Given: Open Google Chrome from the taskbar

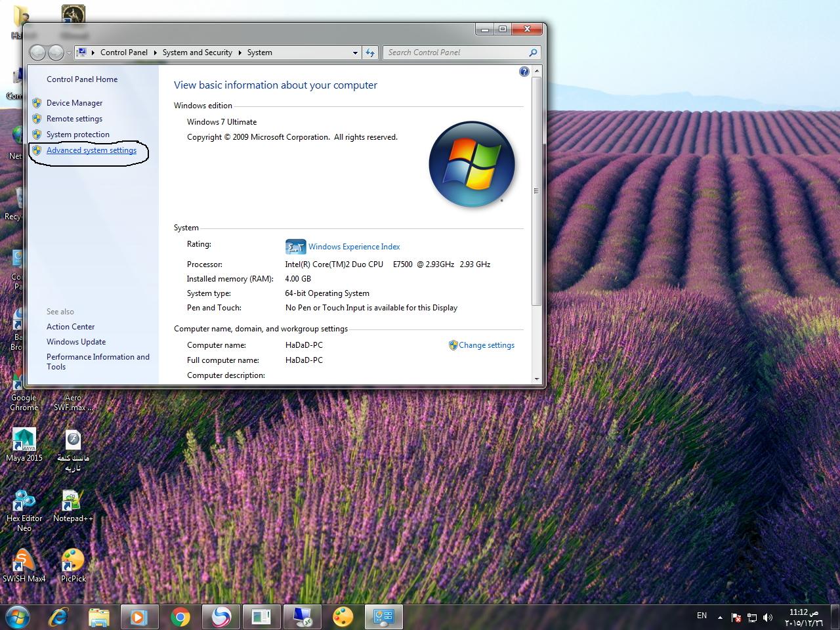Looking at the screenshot, I should click(180, 617).
